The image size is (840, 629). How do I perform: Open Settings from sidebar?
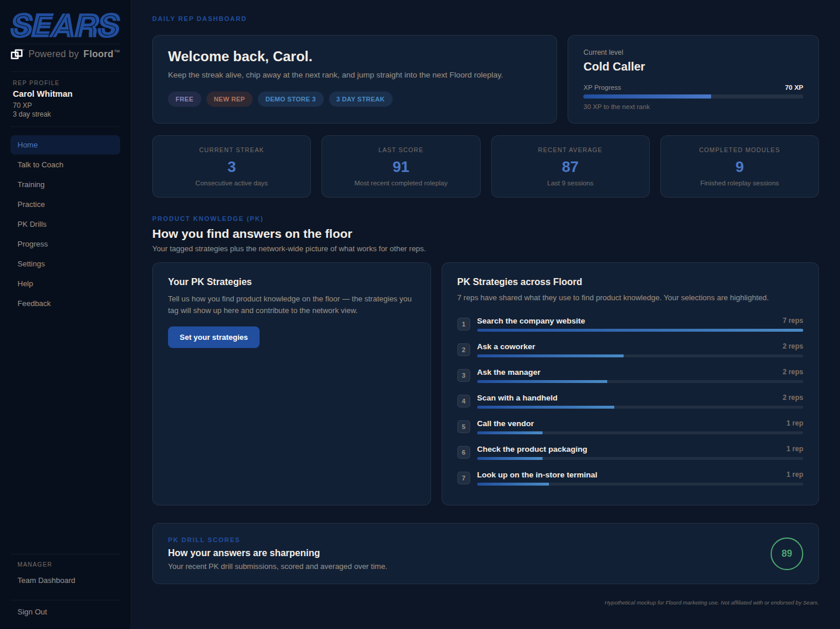pos(65,264)
